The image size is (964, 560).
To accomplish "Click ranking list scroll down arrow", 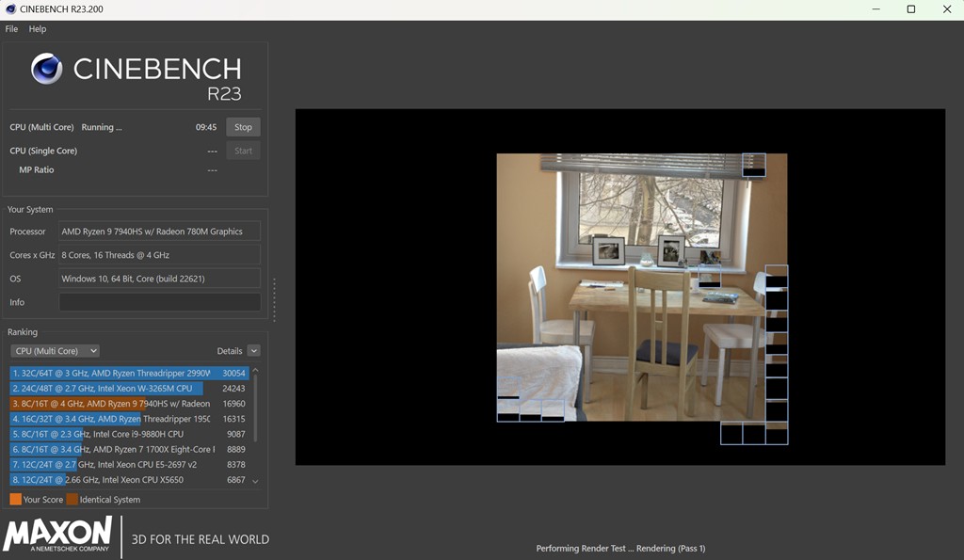I will (256, 481).
